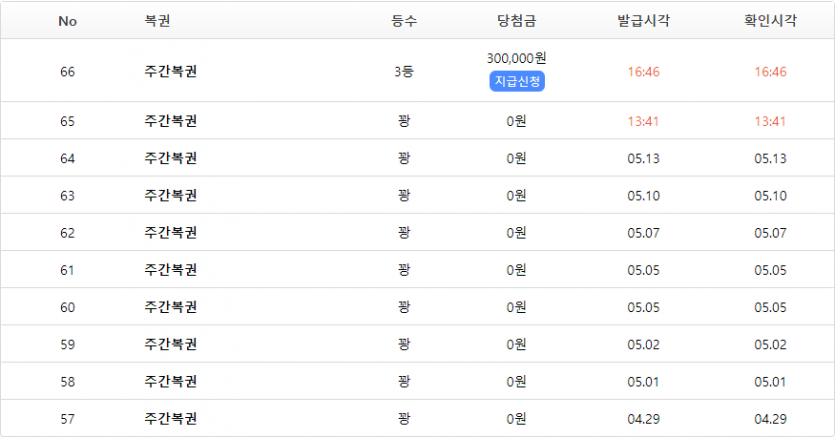Click issue date 05.05 in row 61
835x438 pixels.
point(643,271)
